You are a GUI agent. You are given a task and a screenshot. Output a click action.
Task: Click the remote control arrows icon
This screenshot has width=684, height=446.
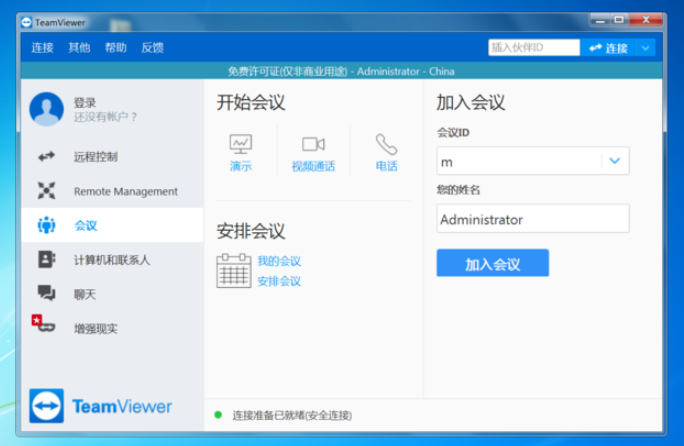[x=46, y=156]
